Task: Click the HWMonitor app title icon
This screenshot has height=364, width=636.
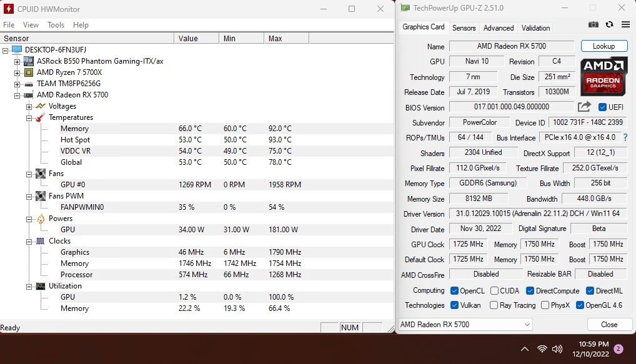Action: click(8, 9)
